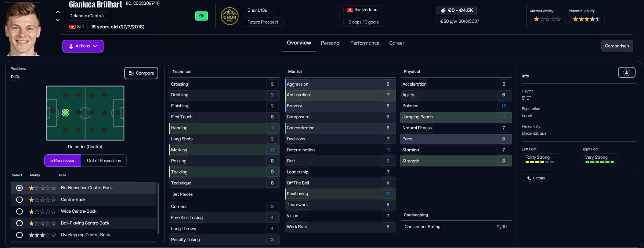Select the Ball-Playing Centre-Back radio button
This screenshot has height=248, width=644.
19,223
